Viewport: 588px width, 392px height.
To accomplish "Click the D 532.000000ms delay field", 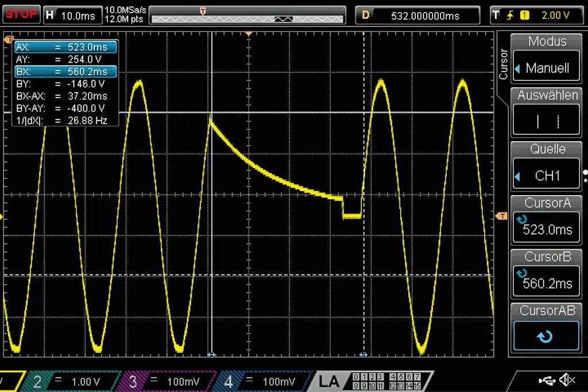I will coord(417,15).
